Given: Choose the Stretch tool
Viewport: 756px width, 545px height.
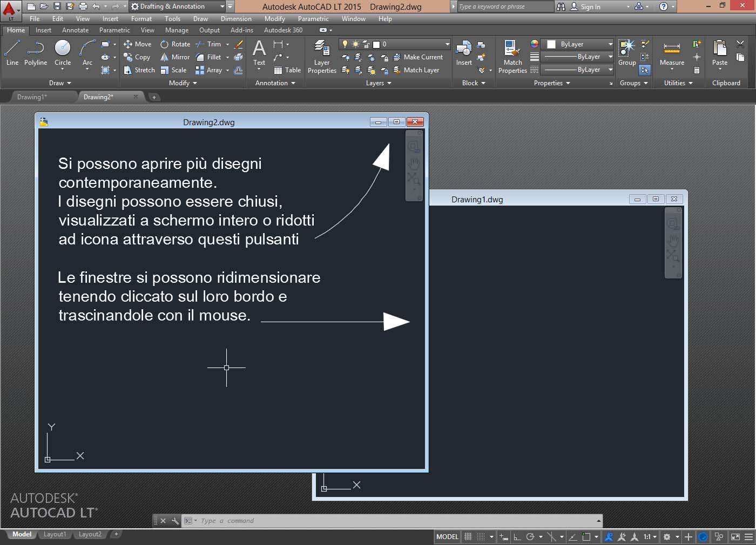Looking at the screenshot, I should (139, 70).
